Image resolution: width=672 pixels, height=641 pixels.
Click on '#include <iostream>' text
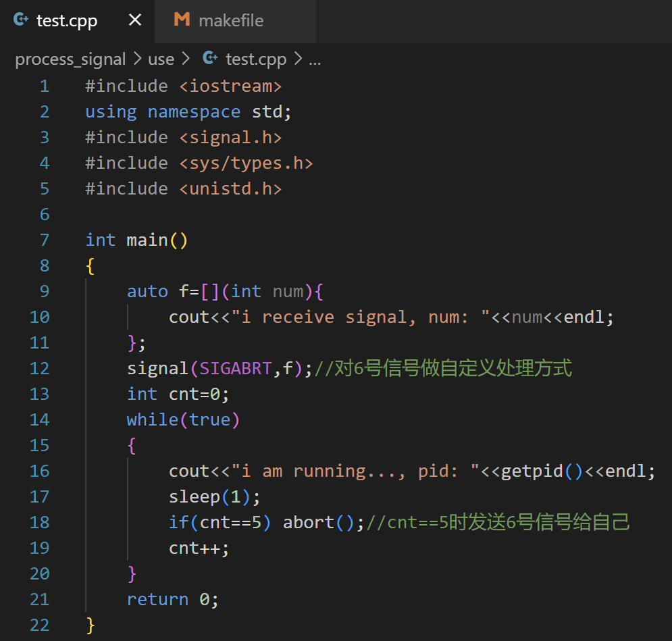184,86
